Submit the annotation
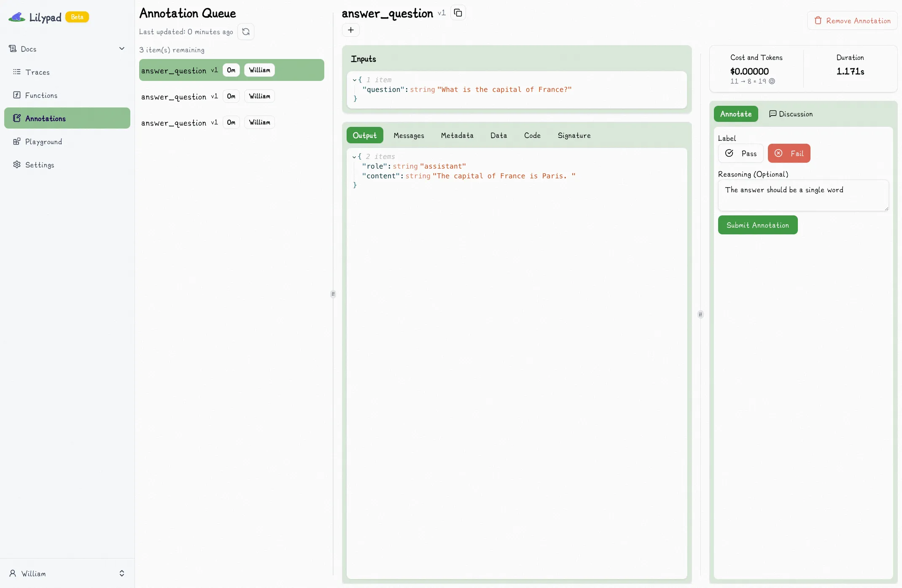 (757, 225)
